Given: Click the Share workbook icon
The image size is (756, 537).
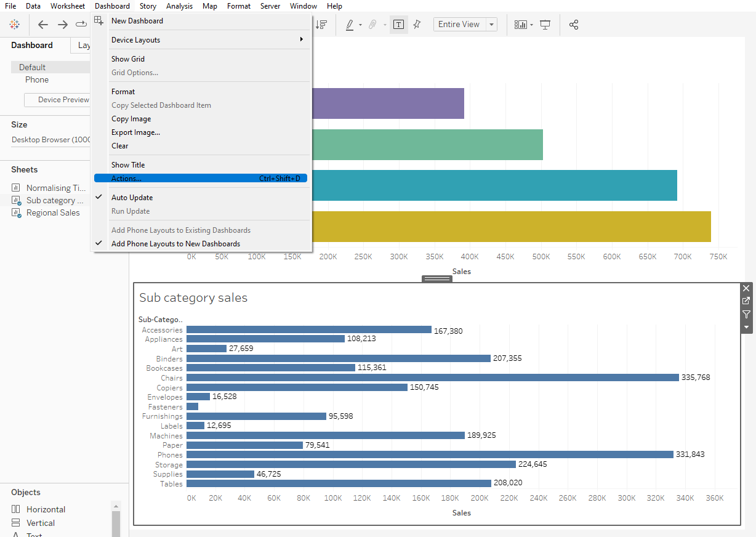Looking at the screenshot, I should click(x=574, y=25).
